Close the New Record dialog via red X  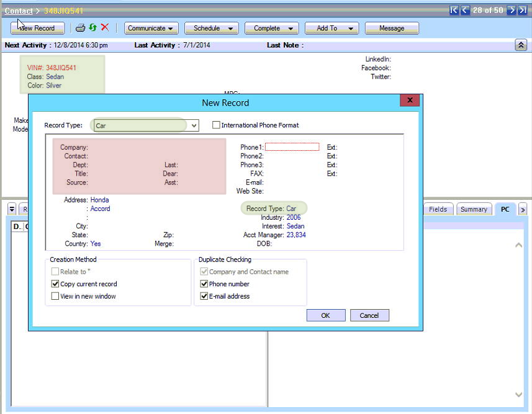409,100
